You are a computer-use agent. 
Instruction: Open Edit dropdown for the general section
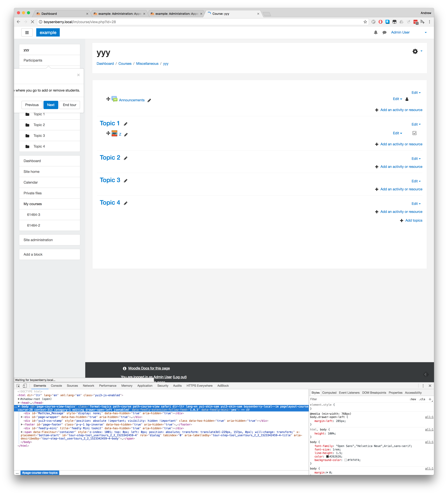click(416, 93)
